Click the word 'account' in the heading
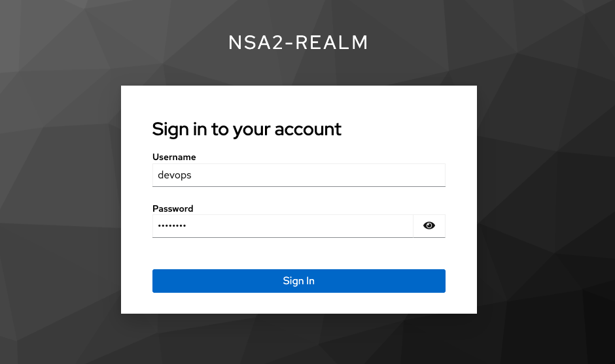The height and width of the screenshot is (364, 615). pyautogui.click(x=308, y=129)
